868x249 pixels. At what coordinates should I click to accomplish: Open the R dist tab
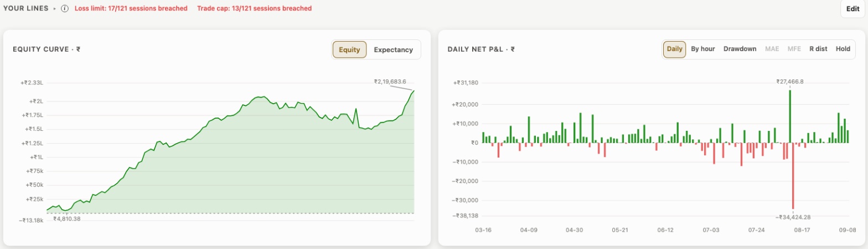click(x=818, y=49)
